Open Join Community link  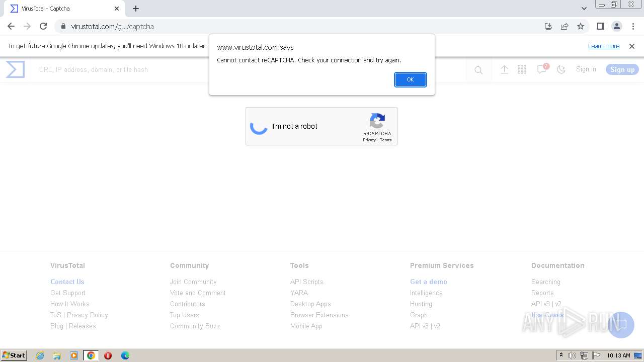193,282
